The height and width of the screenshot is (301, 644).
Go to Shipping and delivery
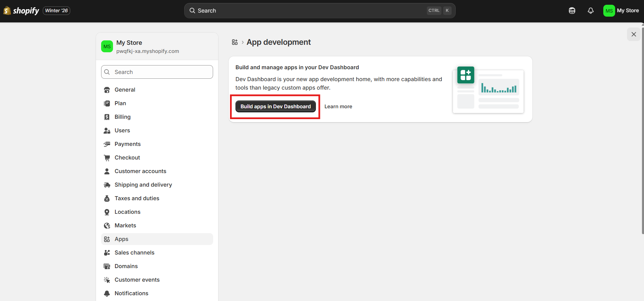(157, 185)
